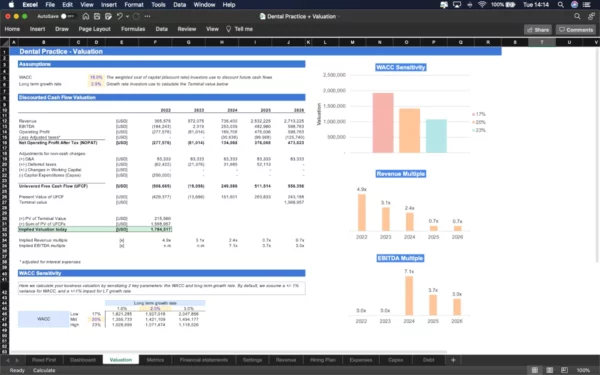This screenshot has width=600, height=375.
Task: Open the Dental Practice title dropdown
Action: pos(300,16)
